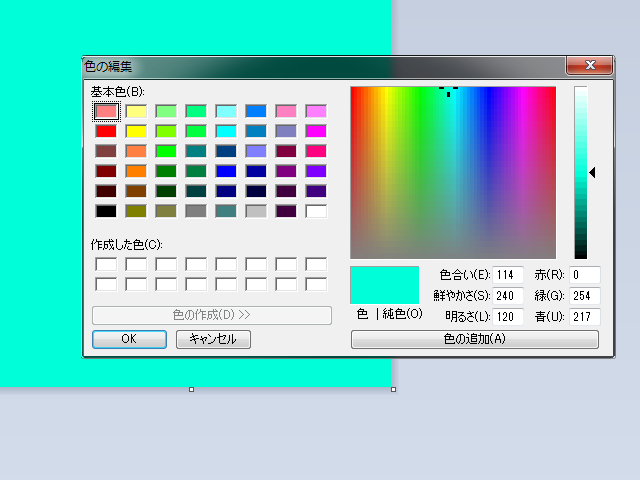Select the pale yellow basic color swatch
The image size is (640, 480).
coord(136,111)
